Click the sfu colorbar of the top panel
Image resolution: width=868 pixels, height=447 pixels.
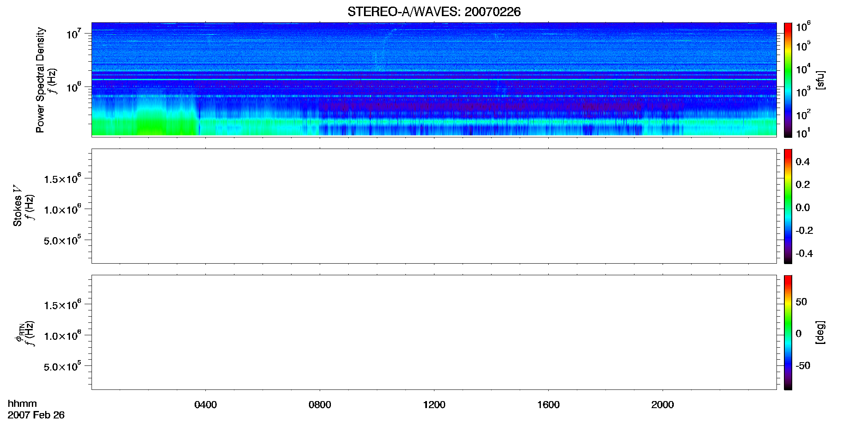point(788,80)
